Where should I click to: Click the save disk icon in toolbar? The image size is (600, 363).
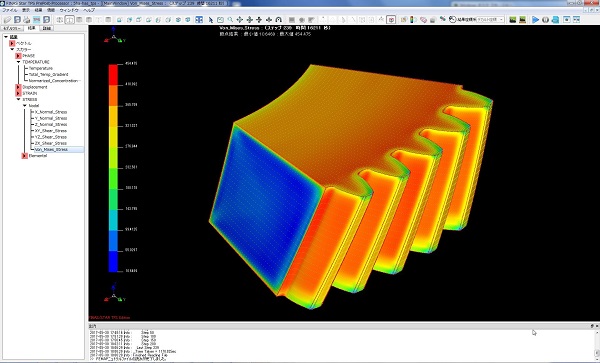[x=17, y=20]
